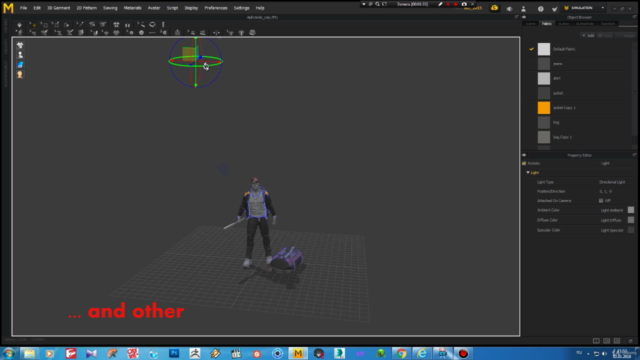640x360 pixels.
Task: Collapse the Light property group
Action: 528,173
